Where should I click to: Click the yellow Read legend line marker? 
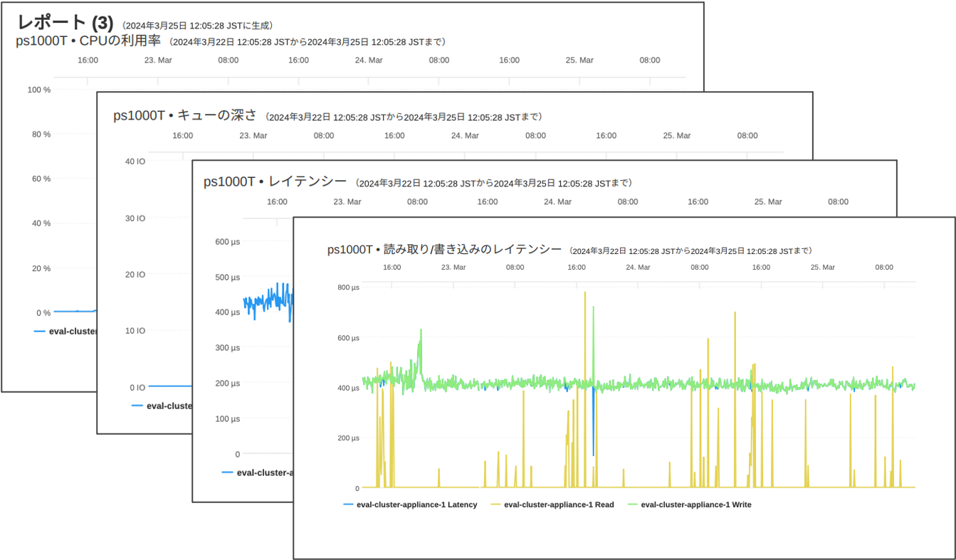pyautogui.click(x=495, y=504)
